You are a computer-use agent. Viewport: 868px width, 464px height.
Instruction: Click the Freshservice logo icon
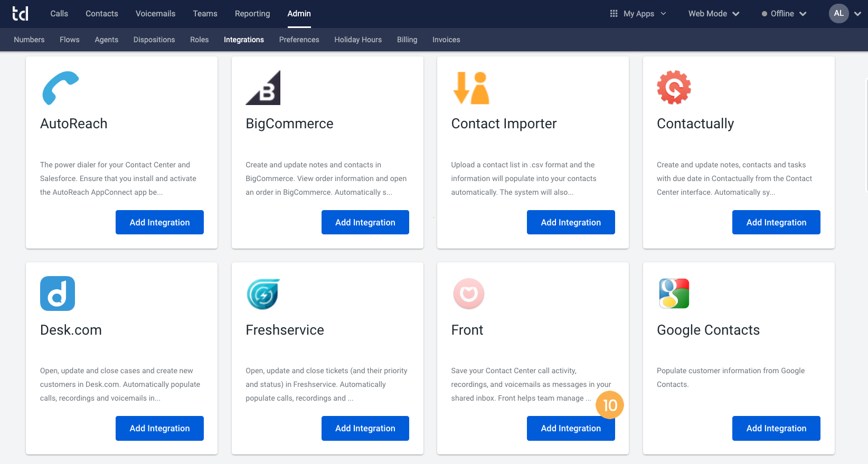263,294
